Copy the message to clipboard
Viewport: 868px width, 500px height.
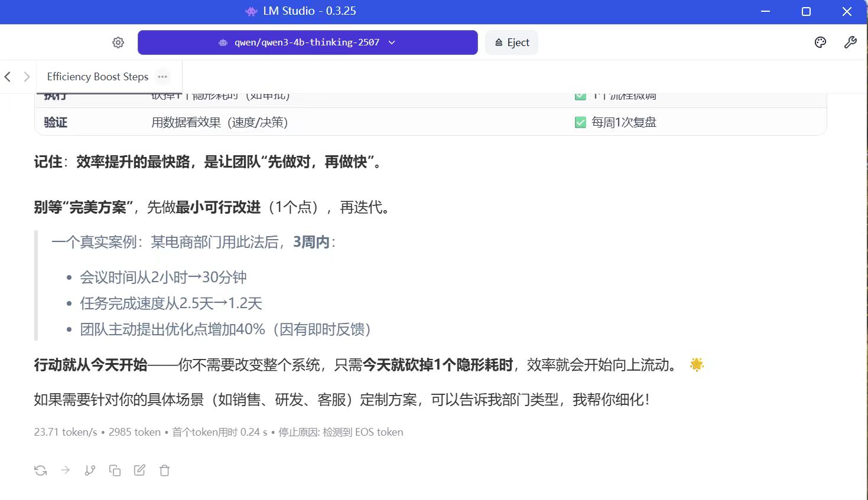tap(115, 470)
